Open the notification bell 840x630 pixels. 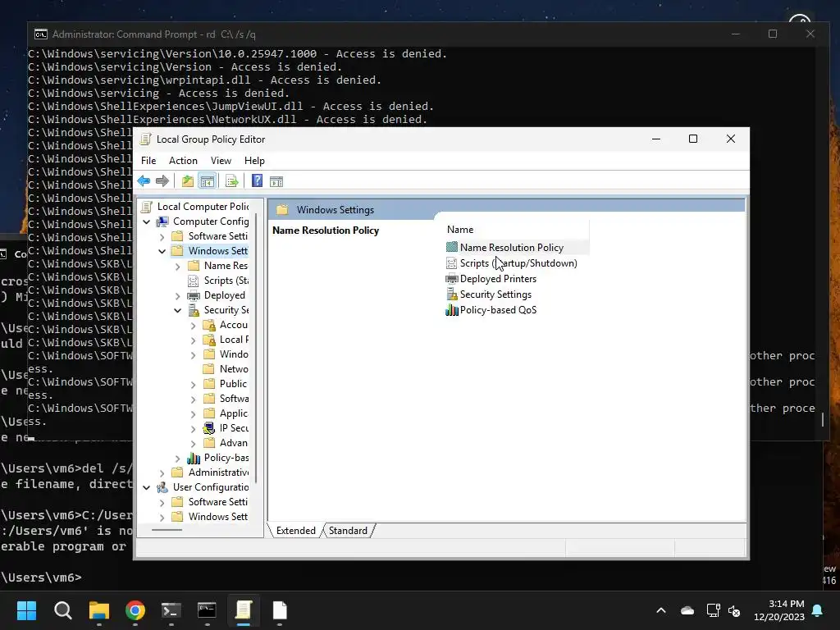[x=818, y=610]
